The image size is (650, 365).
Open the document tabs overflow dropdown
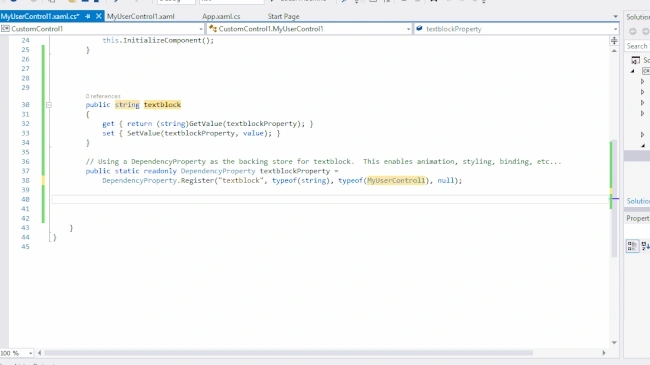click(615, 17)
